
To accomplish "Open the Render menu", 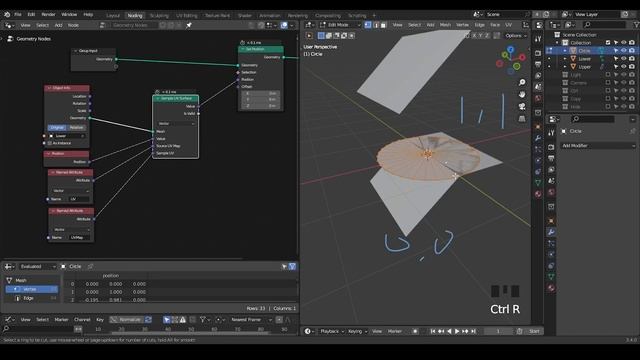I will coord(48,14).
